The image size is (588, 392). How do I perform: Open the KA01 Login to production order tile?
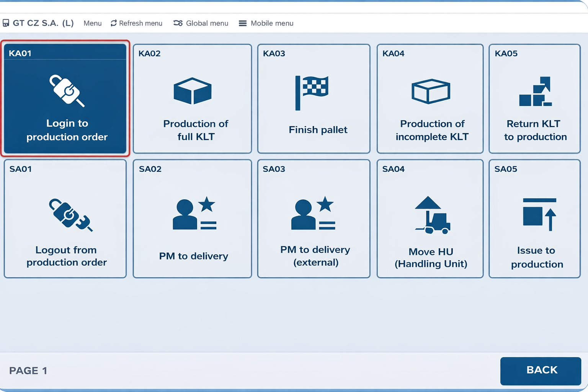[x=65, y=99]
